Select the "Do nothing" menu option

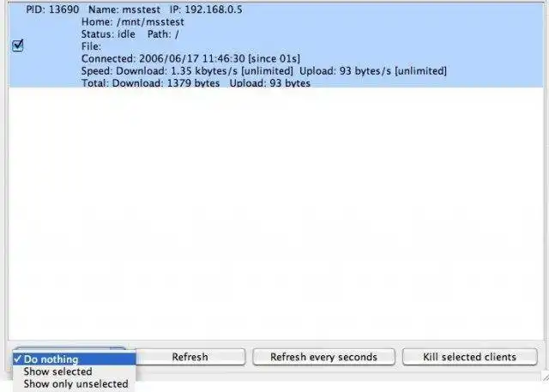coord(75,359)
